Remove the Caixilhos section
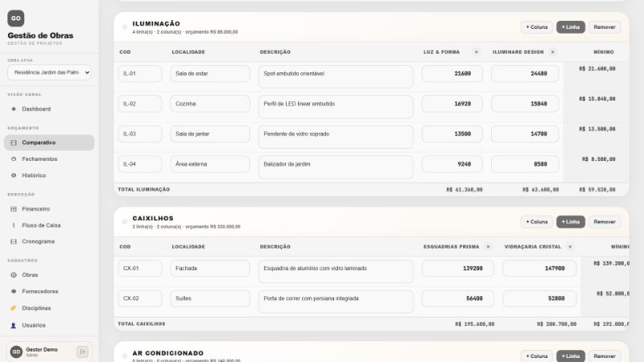 click(605, 222)
